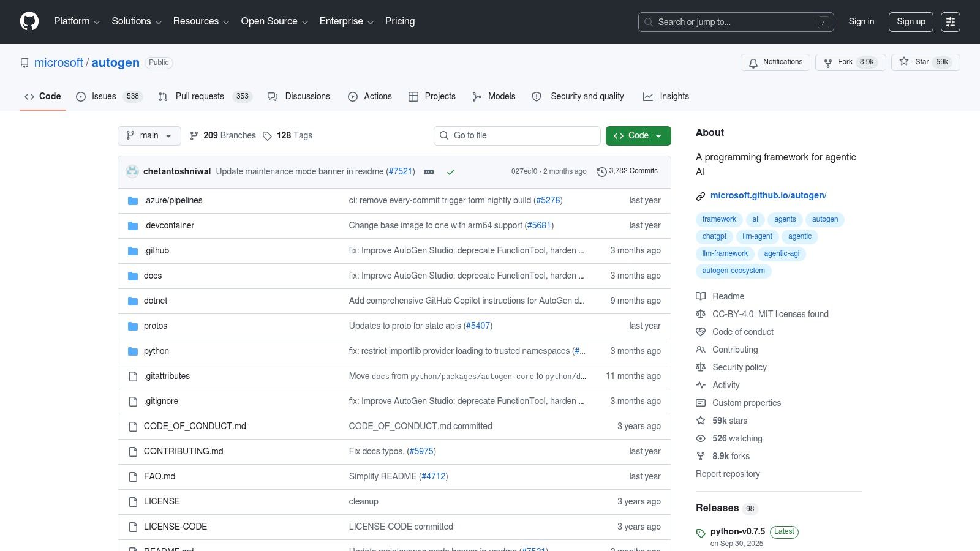Click the Custom properties icon

[x=701, y=403]
